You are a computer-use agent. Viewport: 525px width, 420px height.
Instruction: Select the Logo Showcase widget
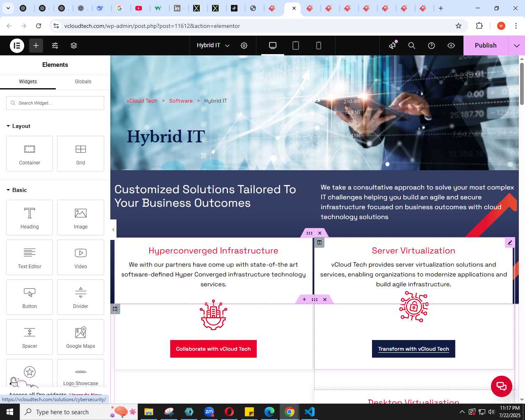81,373
